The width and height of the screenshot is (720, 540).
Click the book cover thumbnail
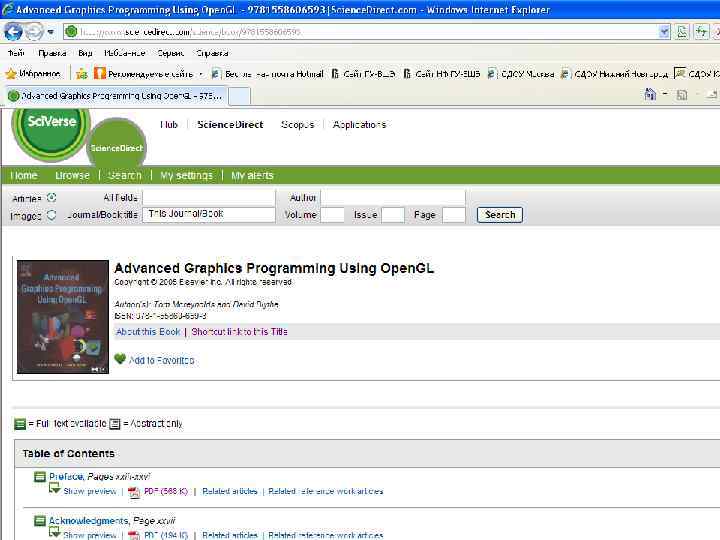point(63,317)
